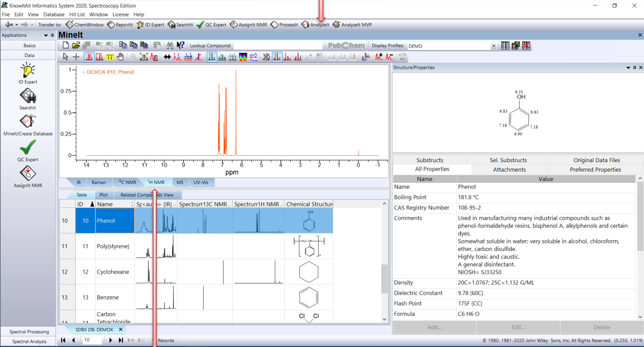Image resolution: width=644 pixels, height=347 pixels.
Task: Go to the next record
Action: tap(111, 340)
